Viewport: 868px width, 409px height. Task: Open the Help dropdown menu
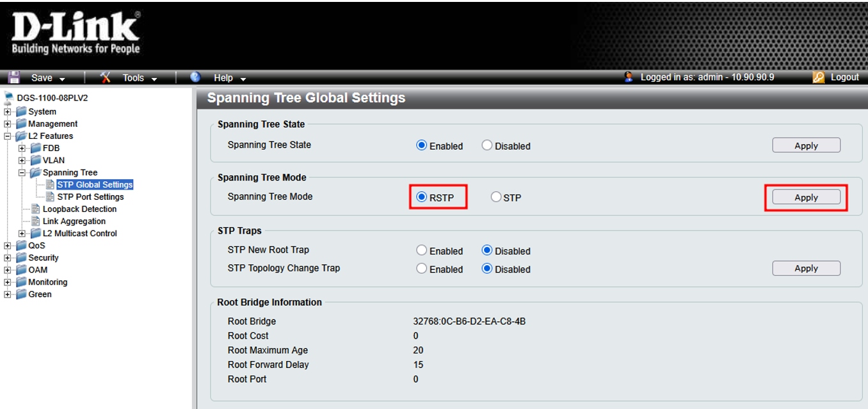229,78
